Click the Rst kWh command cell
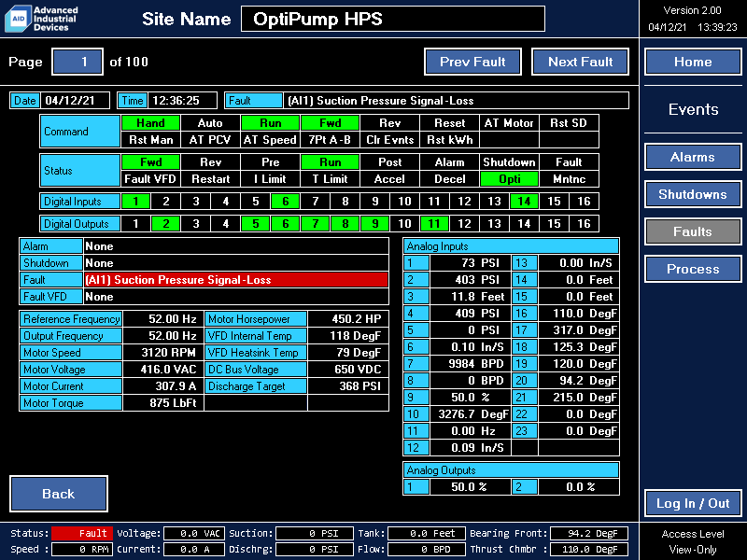The image size is (747, 560). click(x=449, y=140)
